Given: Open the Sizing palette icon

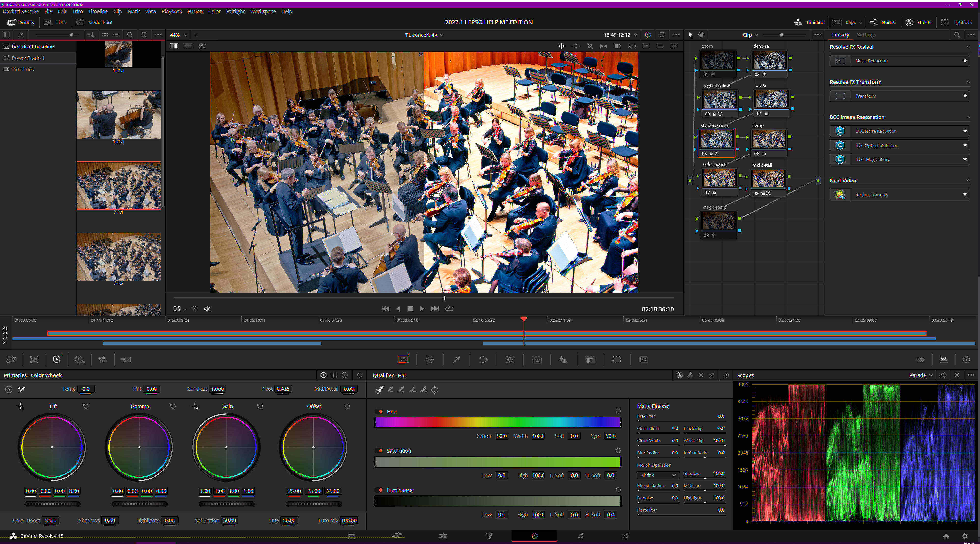Looking at the screenshot, I should [617, 360].
